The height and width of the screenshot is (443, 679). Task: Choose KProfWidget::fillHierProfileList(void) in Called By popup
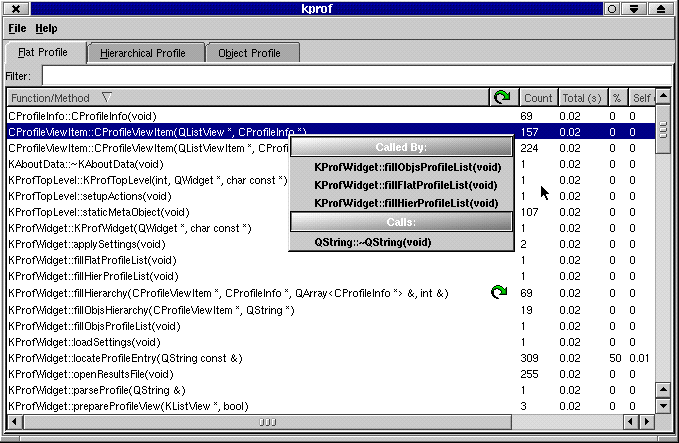pos(401,204)
